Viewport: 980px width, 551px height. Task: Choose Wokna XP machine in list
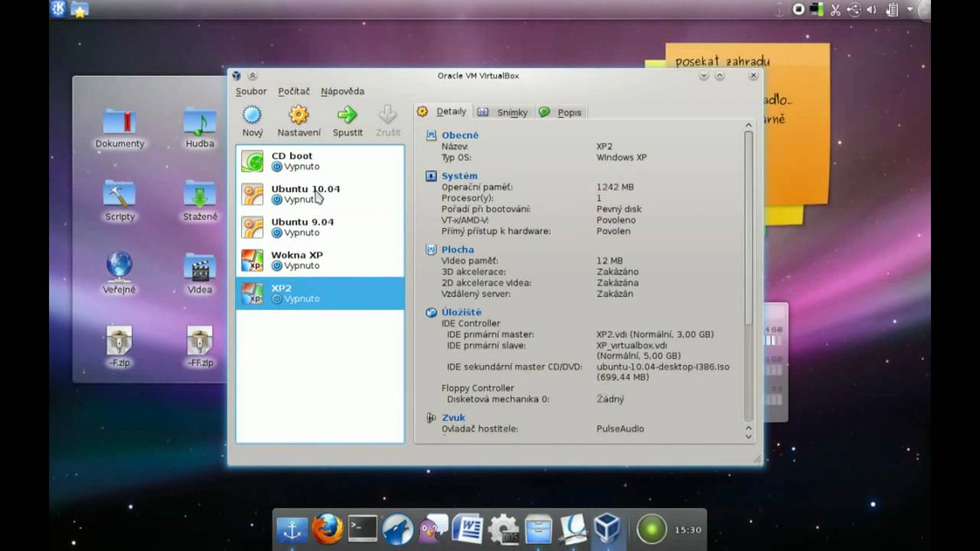click(320, 260)
